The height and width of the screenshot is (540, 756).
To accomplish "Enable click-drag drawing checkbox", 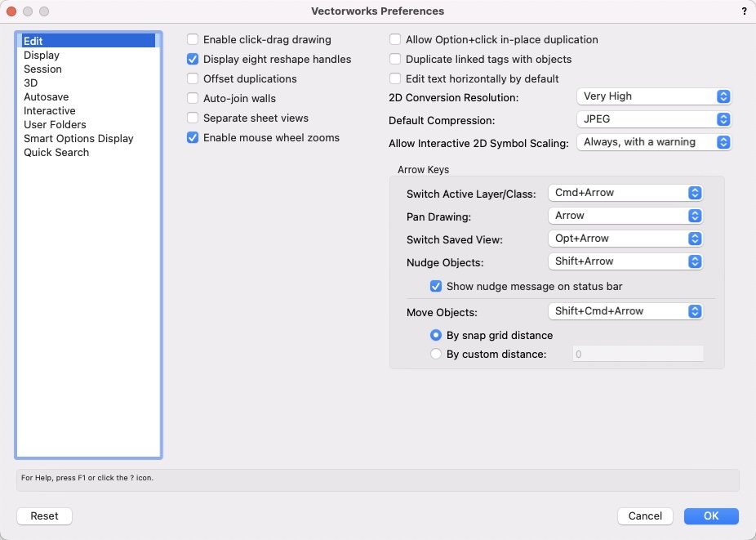I will tap(193, 39).
